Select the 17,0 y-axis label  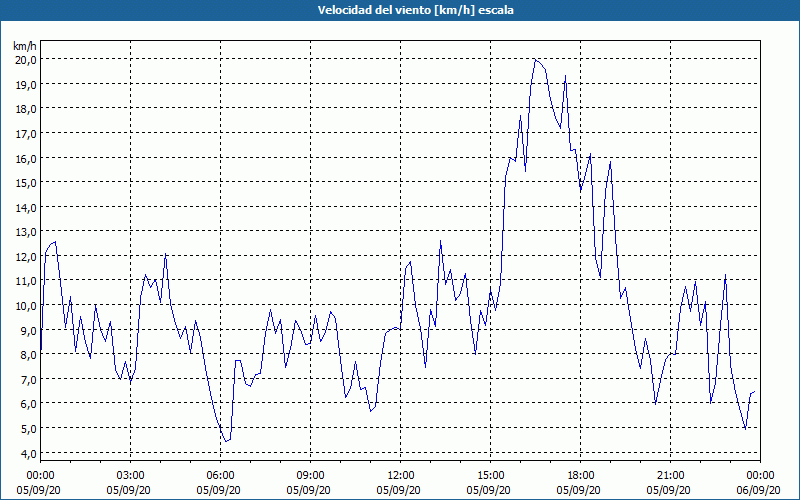(x=26, y=134)
